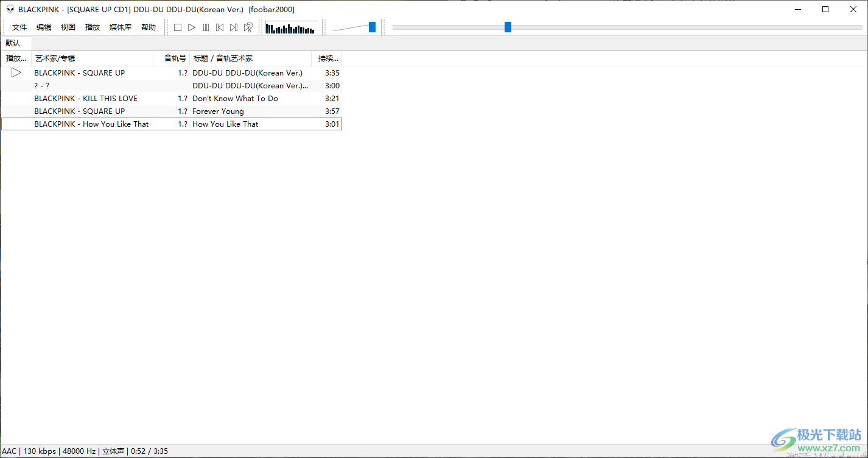Minimize the foobar2000 window

797,9
